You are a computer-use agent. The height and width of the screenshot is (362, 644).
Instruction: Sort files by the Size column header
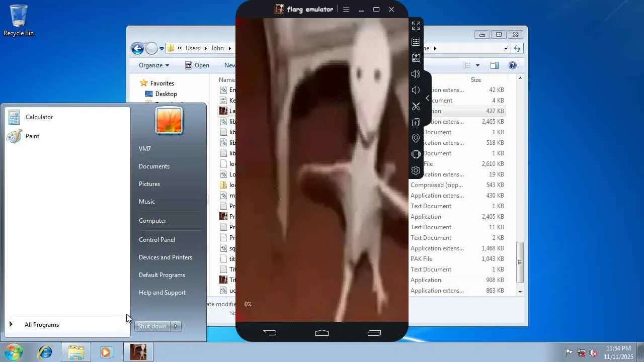pyautogui.click(x=476, y=80)
